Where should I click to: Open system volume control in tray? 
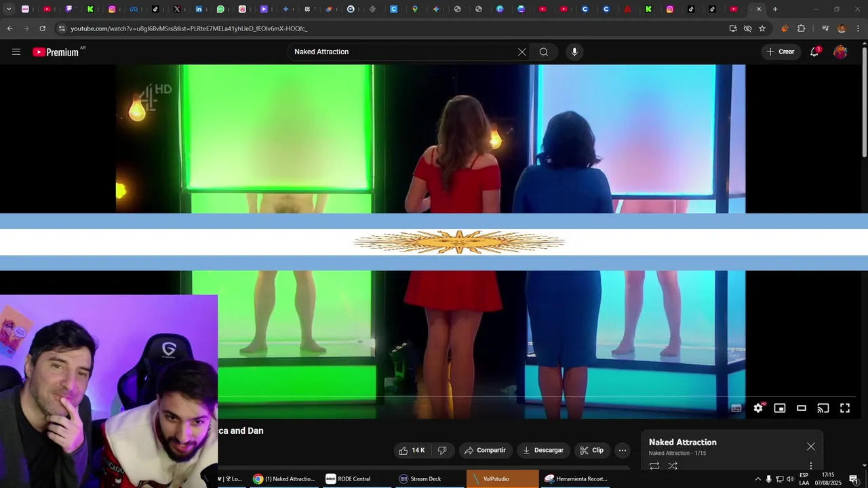790,479
